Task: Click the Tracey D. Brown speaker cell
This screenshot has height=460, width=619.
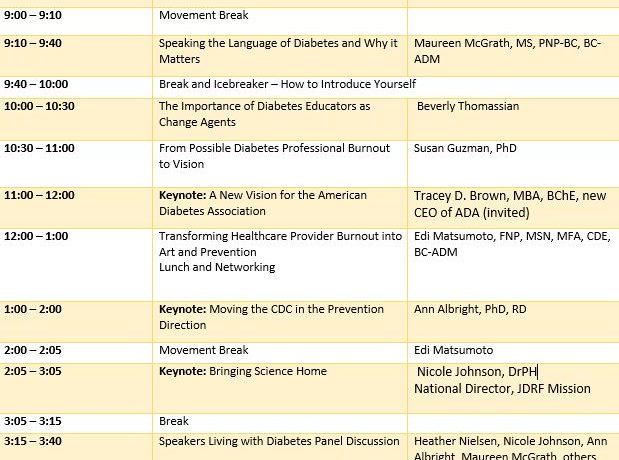Action: tap(510, 204)
